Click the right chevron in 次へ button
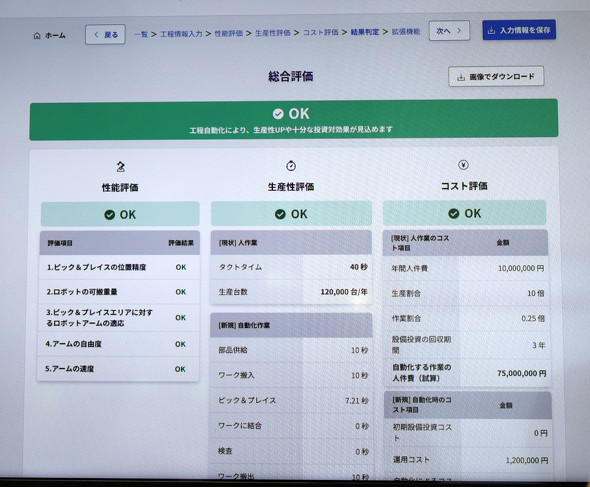 point(459,30)
